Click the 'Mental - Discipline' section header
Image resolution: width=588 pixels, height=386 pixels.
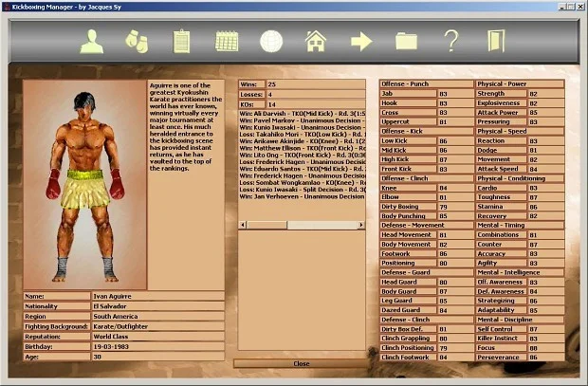(x=520, y=320)
